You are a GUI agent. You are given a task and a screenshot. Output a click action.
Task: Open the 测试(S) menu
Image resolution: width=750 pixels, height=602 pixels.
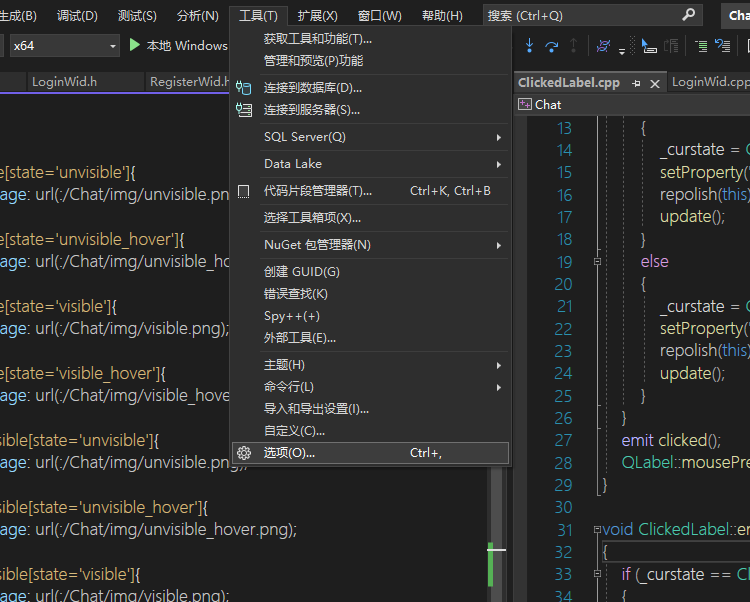click(x=137, y=15)
